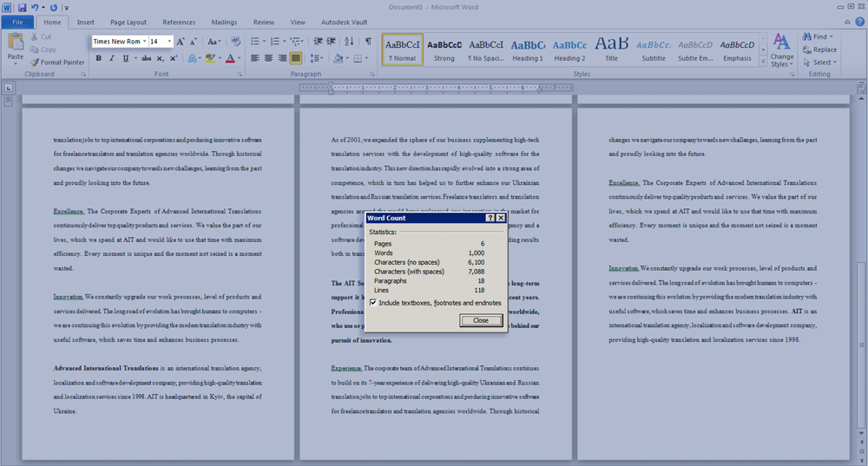
Task: Decrease paragraph indent
Action: tap(318, 42)
